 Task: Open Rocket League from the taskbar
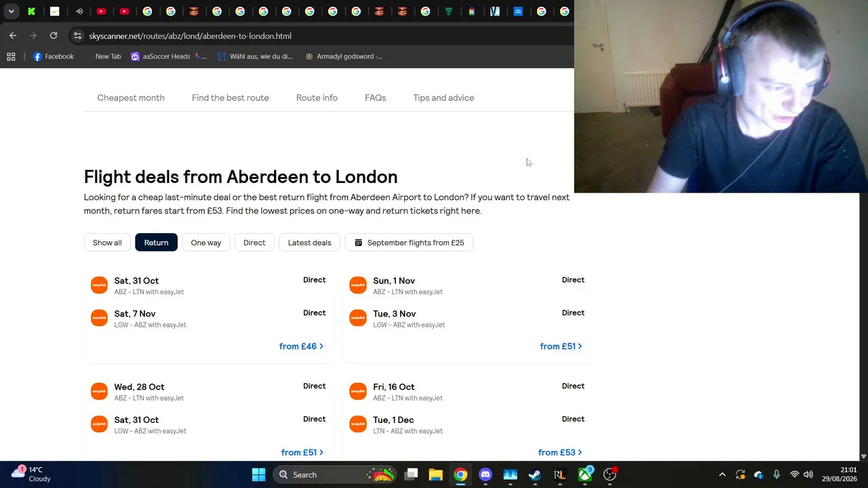(560, 474)
